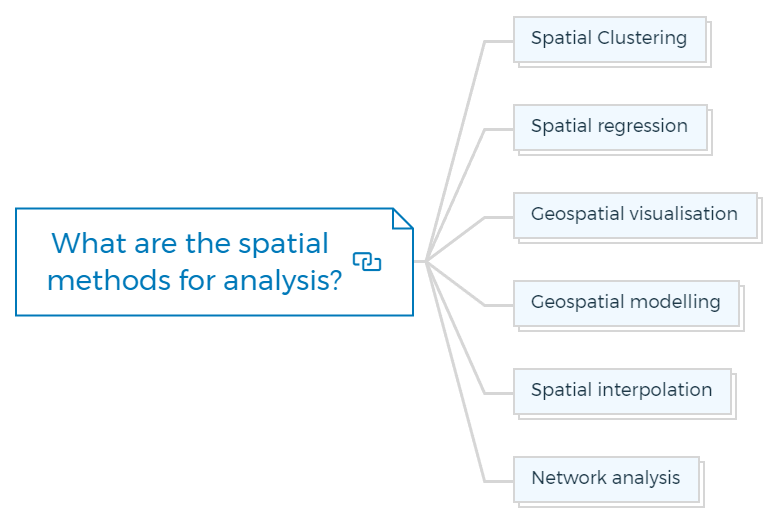Select the Network analysis node
777x522 pixels.
pos(607,479)
